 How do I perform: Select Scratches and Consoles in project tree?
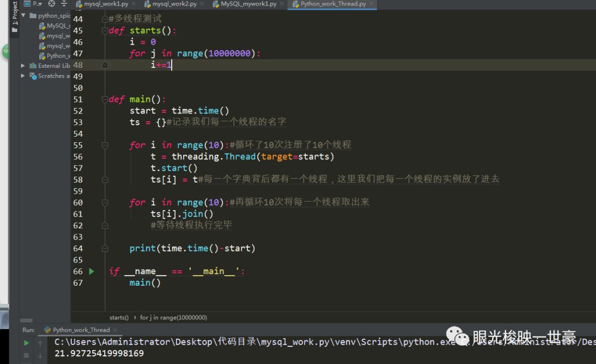tap(50, 76)
